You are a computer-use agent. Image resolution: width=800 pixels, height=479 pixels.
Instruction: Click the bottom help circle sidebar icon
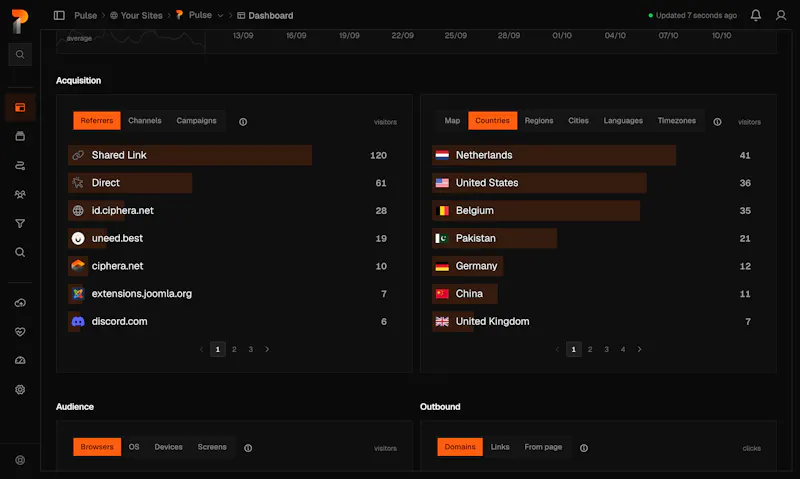20,460
